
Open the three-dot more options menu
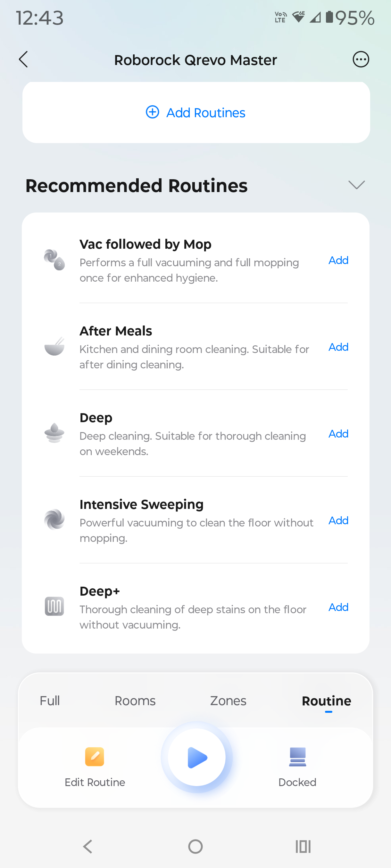pyautogui.click(x=361, y=60)
